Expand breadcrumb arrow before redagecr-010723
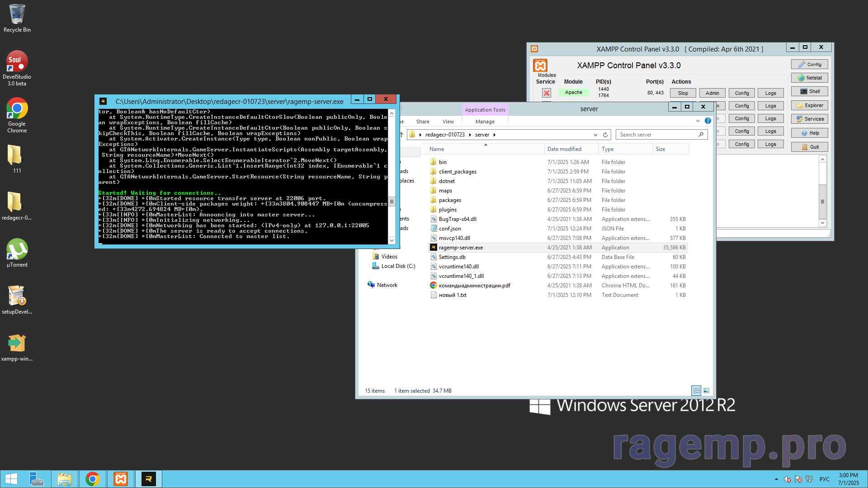 coord(420,135)
